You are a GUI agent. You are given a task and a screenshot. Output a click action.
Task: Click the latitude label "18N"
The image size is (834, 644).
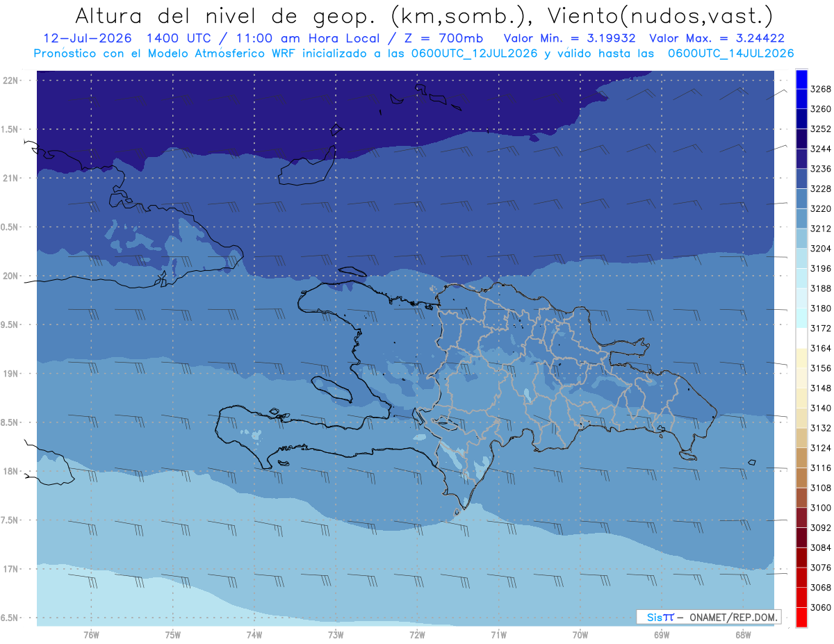coord(11,471)
